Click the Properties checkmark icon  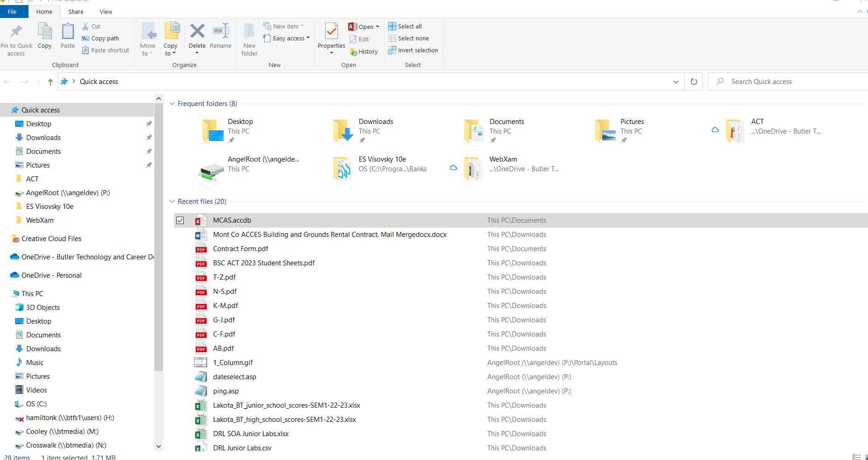[331, 31]
